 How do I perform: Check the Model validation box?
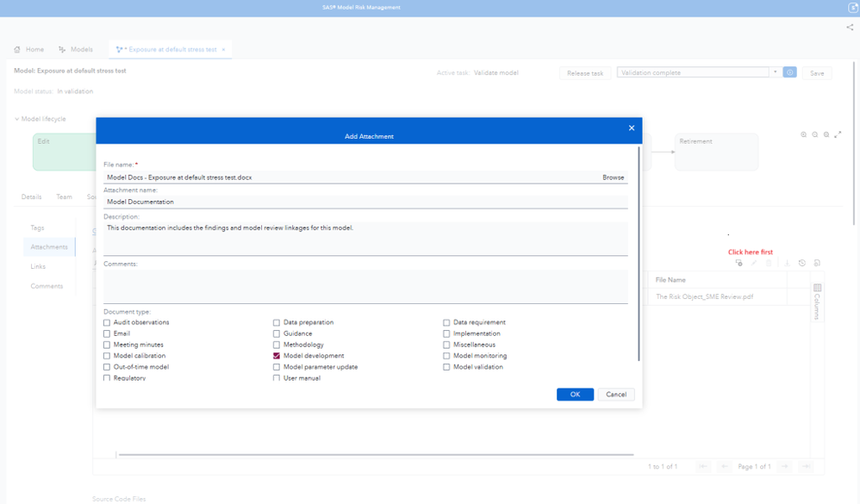(446, 367)
